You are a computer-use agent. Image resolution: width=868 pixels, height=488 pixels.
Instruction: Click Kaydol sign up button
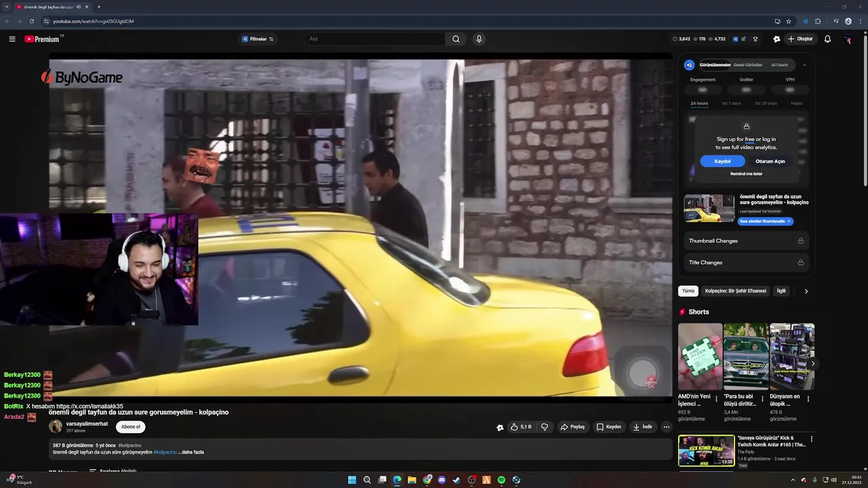[x=722, y=161]
